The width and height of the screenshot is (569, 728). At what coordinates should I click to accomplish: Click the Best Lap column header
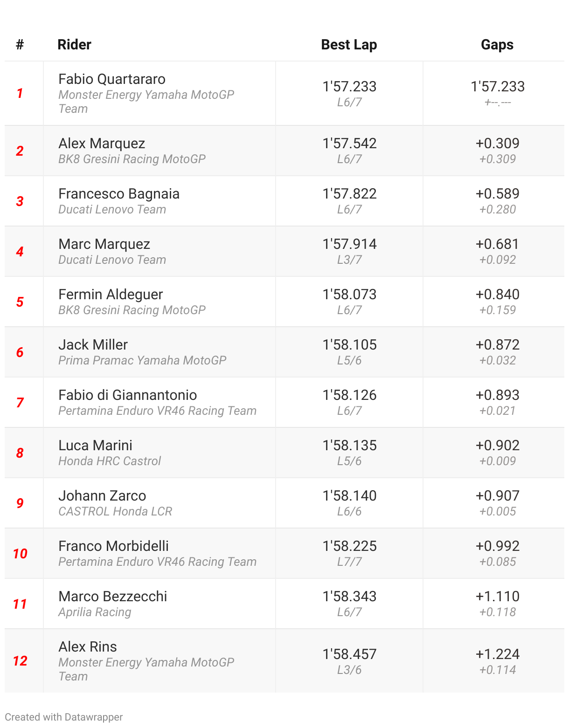pos(349,45)
